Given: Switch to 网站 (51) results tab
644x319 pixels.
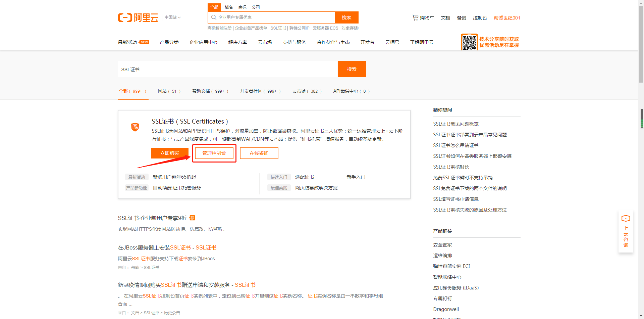Looking at the screenshot, I should [169, 91].
